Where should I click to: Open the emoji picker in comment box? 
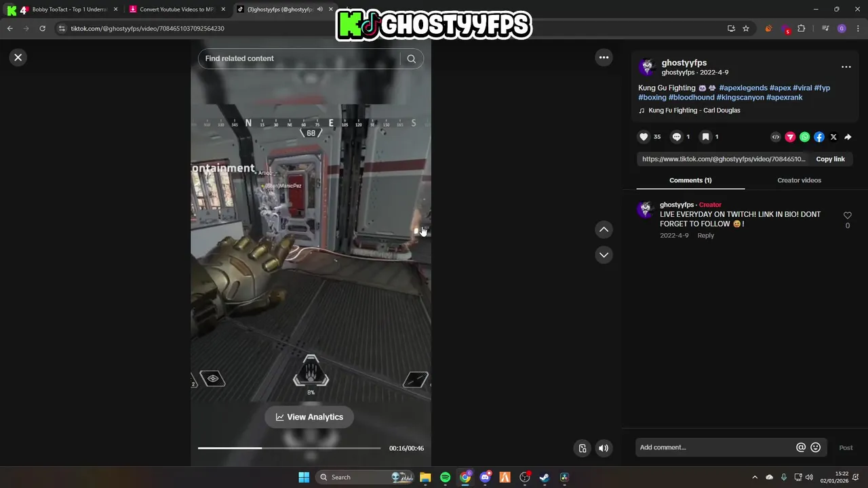816,447
